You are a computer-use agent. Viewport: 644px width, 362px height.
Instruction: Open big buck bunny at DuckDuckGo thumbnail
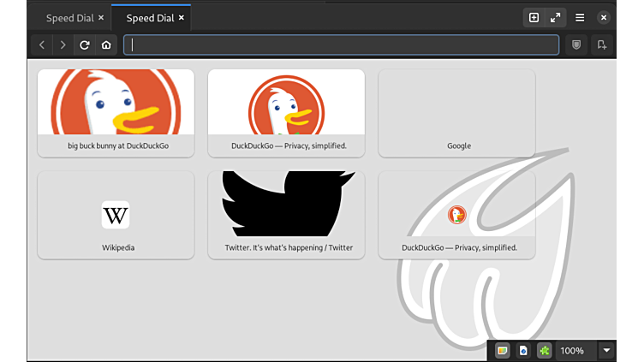pyautogui.click(x=116, y=102)
